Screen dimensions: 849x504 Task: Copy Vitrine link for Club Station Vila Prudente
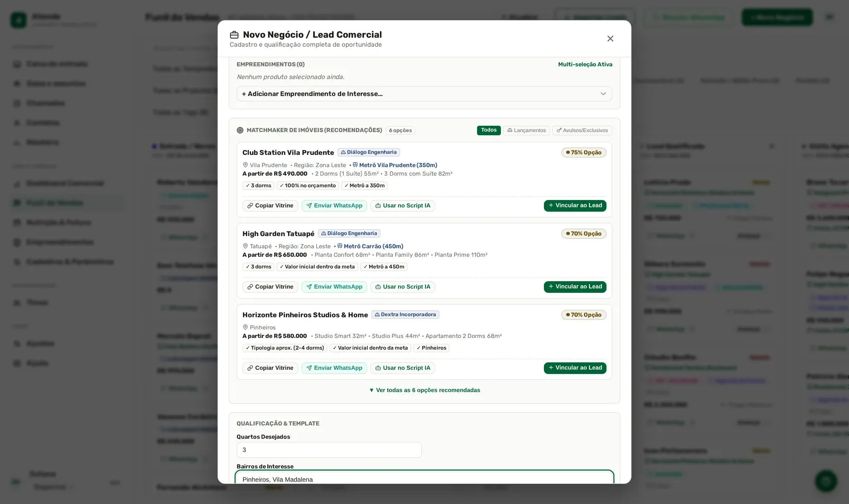(x=270, y=206)
